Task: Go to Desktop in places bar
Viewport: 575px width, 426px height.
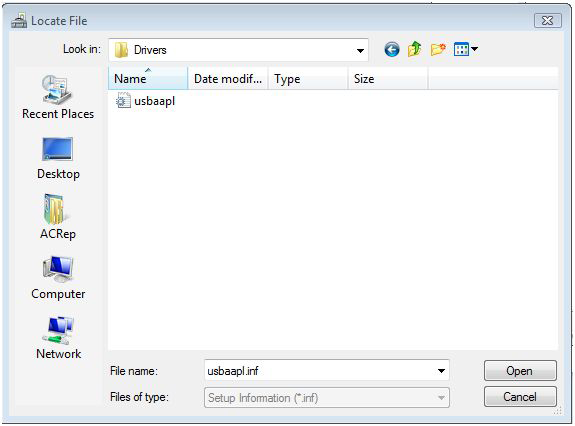Action: pos(58,158)
